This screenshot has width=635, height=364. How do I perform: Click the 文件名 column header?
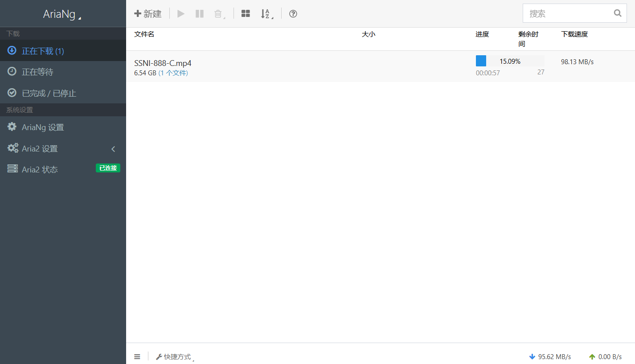click(144, 34)
